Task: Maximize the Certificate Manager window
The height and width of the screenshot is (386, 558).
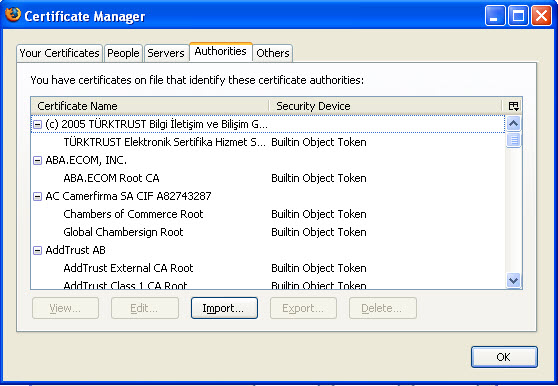Action: [x=518, y=16]
